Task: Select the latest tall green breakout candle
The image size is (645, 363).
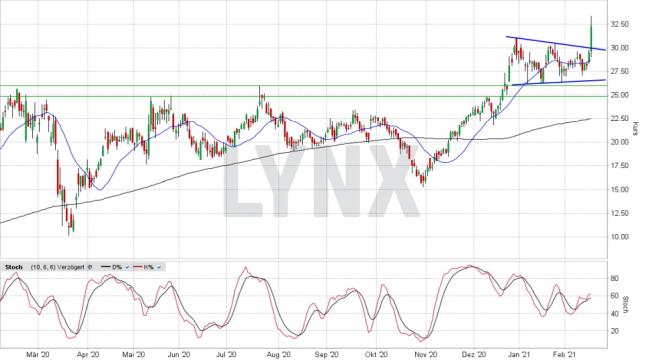Action: coord(591,38)
